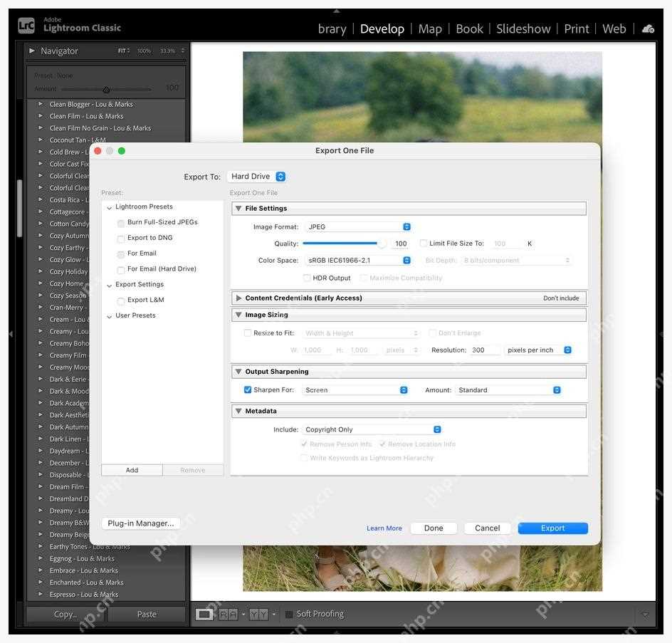Enable HDR Output checkbox

pos(307,278)
